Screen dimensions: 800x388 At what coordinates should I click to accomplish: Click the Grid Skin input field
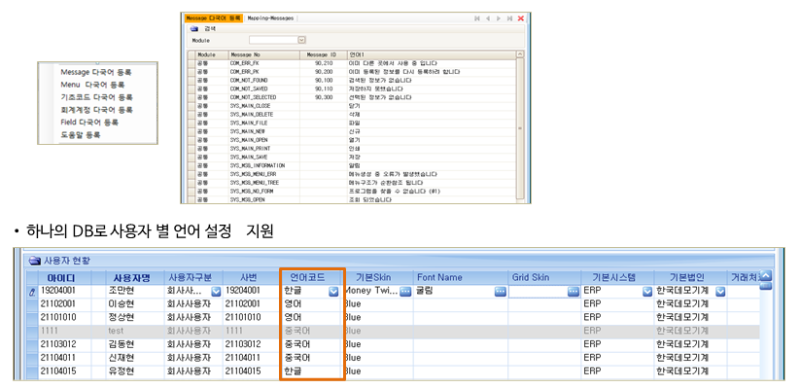[538, 292]
